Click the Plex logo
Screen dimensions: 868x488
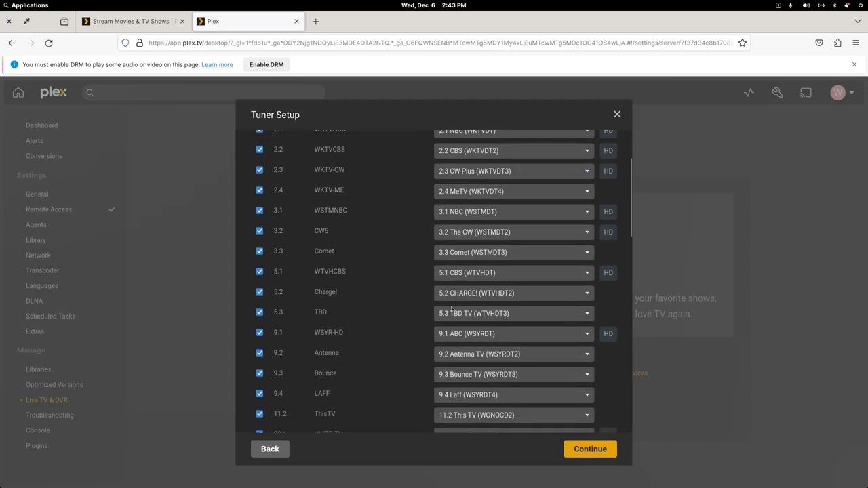click(54, 92)
